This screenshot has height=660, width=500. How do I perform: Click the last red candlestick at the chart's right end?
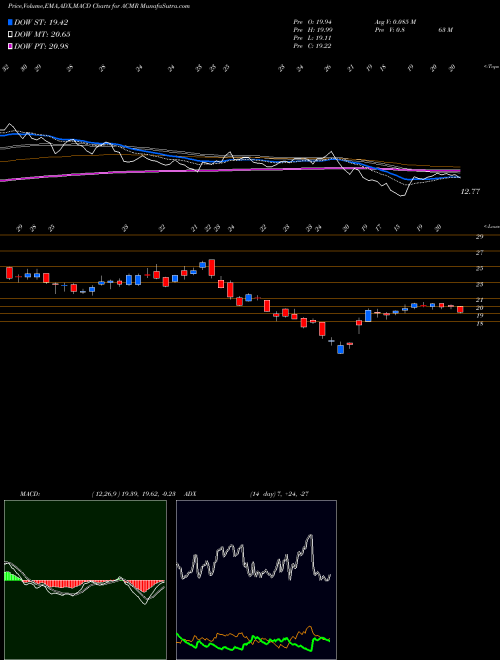point(460,309)
